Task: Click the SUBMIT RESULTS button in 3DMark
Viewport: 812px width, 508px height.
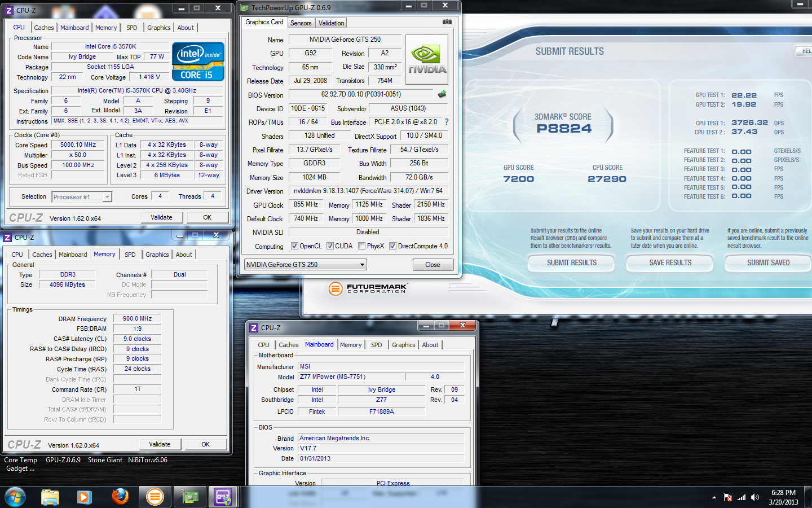Action: click(572, 262)
